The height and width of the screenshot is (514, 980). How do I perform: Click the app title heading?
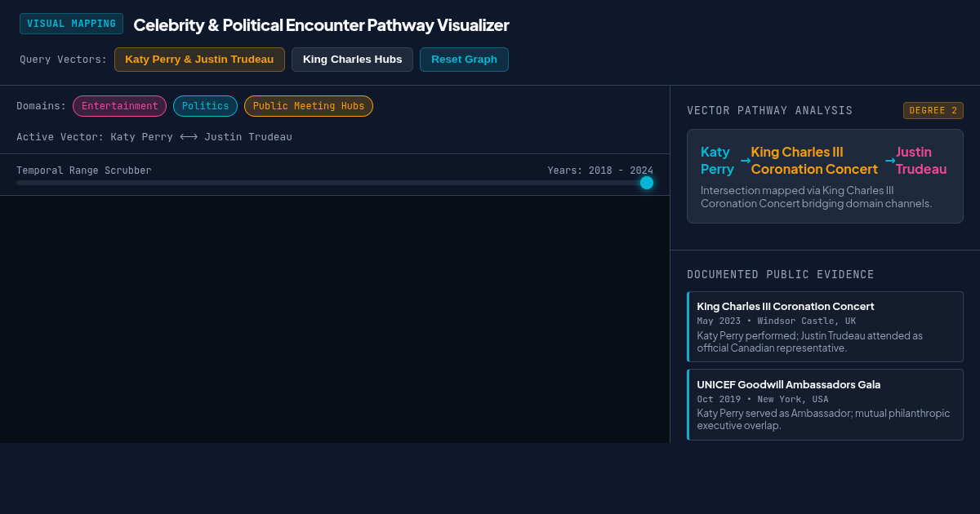coord(321,25)
